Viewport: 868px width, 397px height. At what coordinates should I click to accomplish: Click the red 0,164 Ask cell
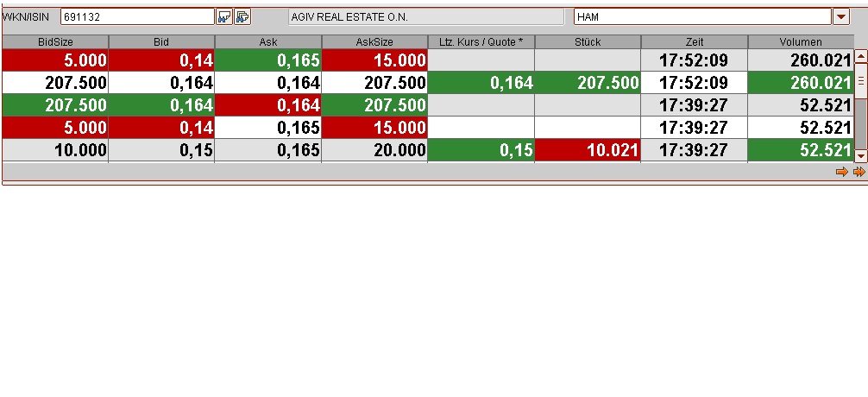(268, 105)
